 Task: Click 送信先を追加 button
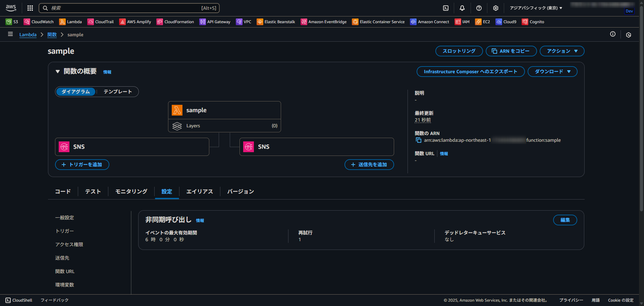pos(369,165)
